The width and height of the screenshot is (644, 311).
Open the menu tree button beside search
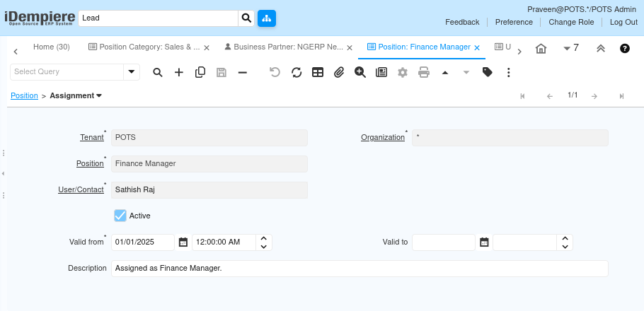(267, 18)
